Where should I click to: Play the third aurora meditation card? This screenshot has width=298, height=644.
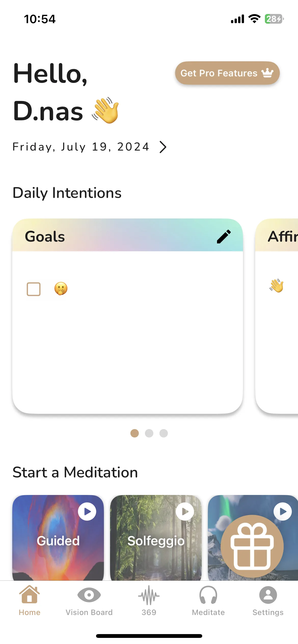point(283,511)
